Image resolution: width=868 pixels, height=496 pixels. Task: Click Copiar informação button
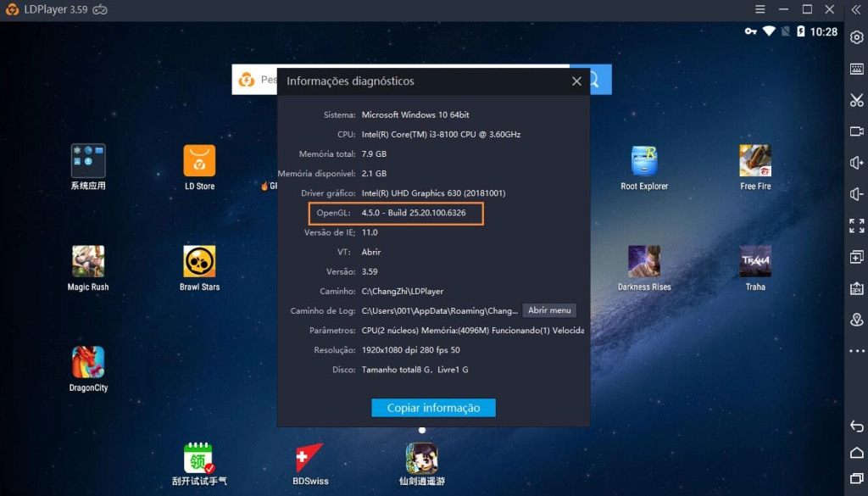coord(433,408)
